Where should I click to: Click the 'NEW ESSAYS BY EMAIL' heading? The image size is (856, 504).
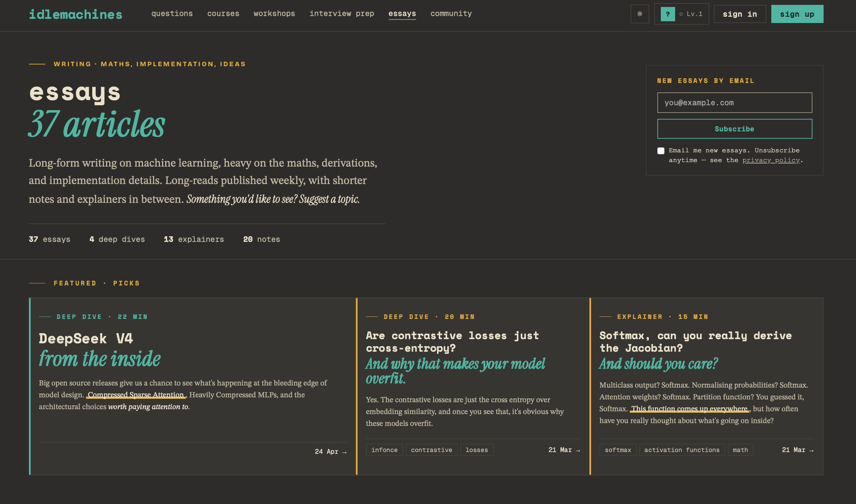coord(705,81)
